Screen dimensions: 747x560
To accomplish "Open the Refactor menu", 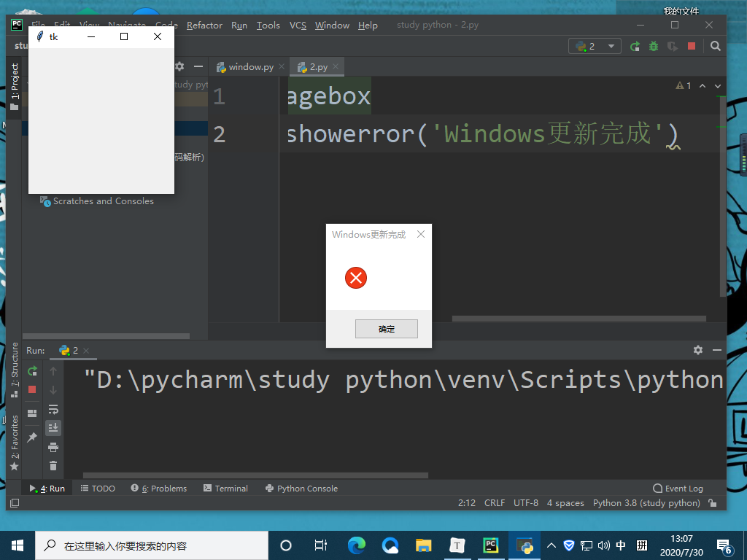I will (x=204, y=26).
